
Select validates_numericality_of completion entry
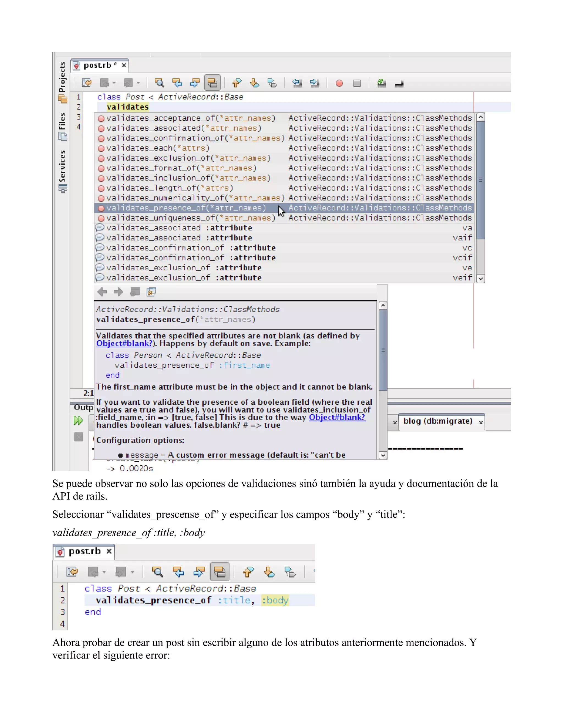pos(284,198)
